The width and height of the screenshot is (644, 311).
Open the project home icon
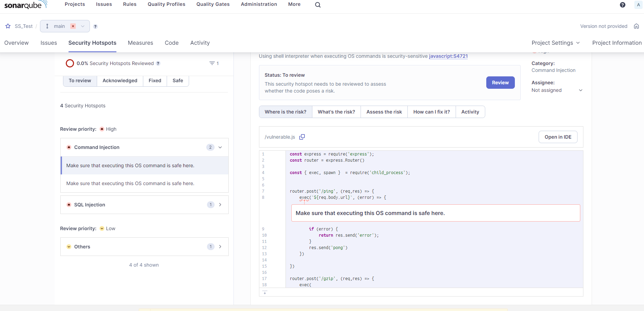[x=636, y=26]
